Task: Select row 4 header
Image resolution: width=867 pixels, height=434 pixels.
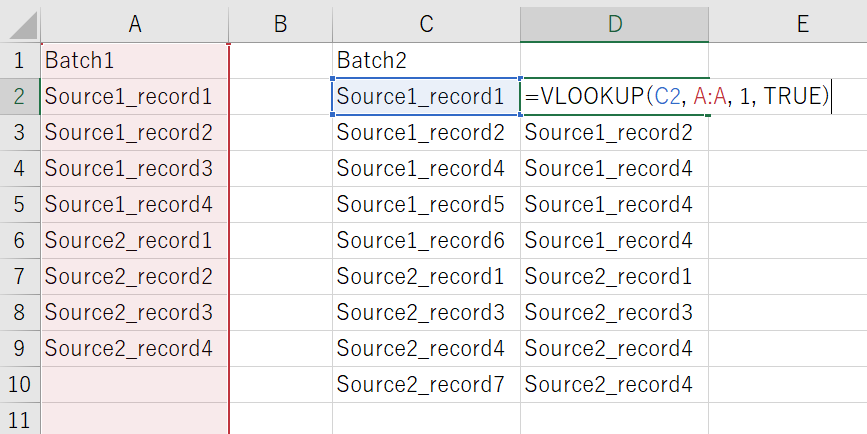Action: pyautogui.click(x=20, y=168)
